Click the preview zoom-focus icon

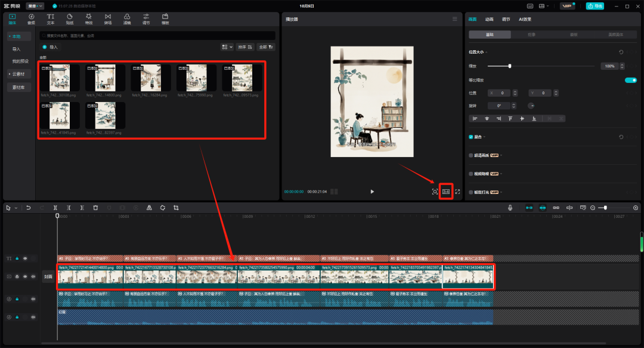[x=435, y=192]
